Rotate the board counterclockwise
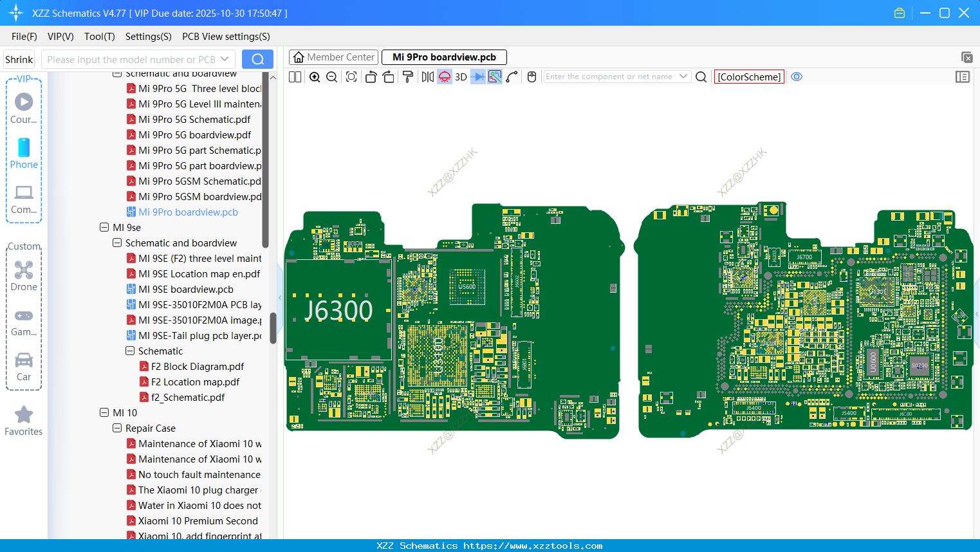The height and width of the screenshot is (552, 980). point(371,77)
